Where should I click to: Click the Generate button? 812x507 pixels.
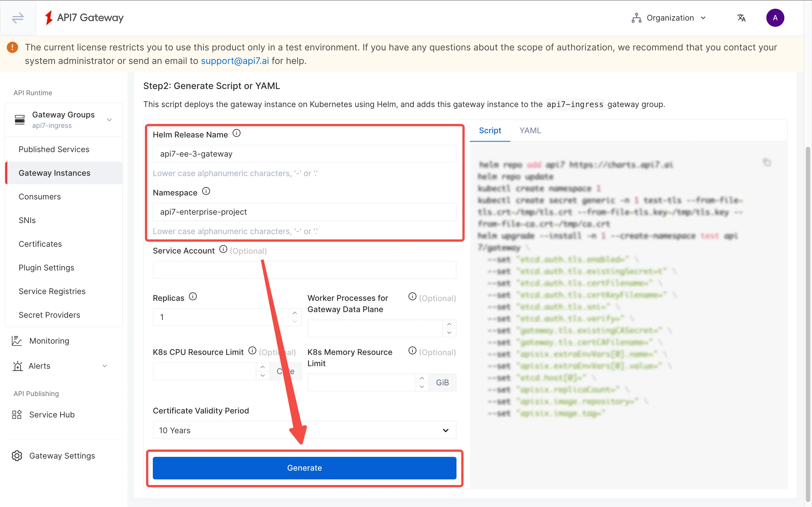(304, 468)
